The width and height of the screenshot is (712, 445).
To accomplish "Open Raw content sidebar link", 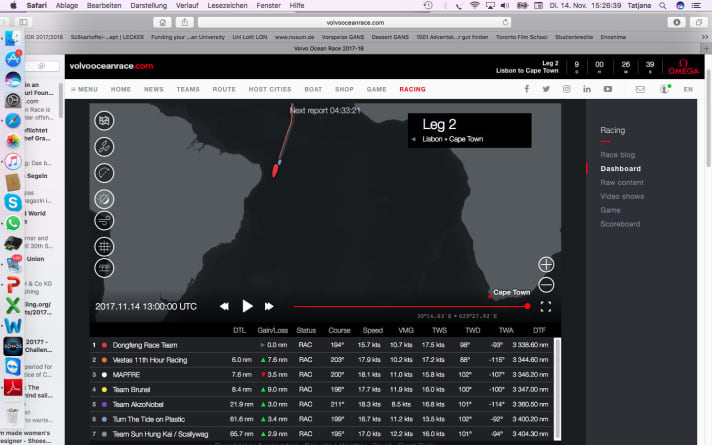I will click(622, 183).
